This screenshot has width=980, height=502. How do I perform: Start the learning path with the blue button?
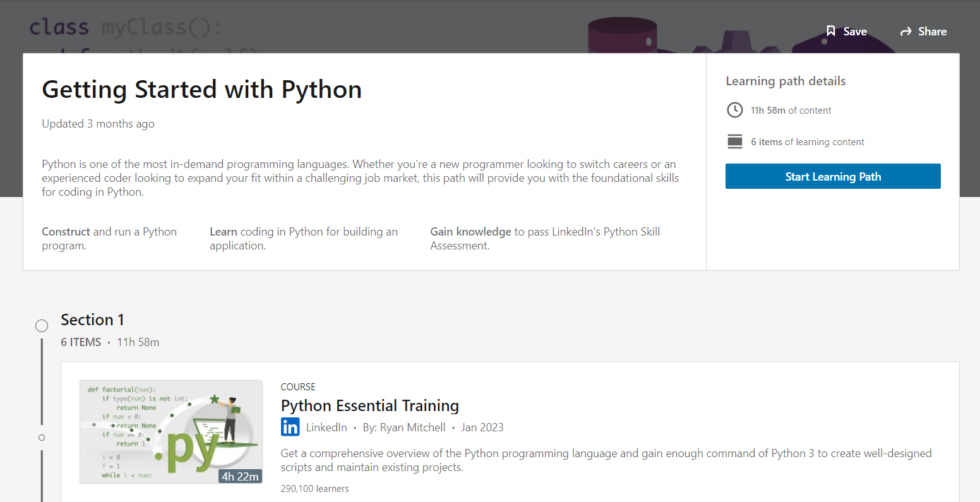833,176
